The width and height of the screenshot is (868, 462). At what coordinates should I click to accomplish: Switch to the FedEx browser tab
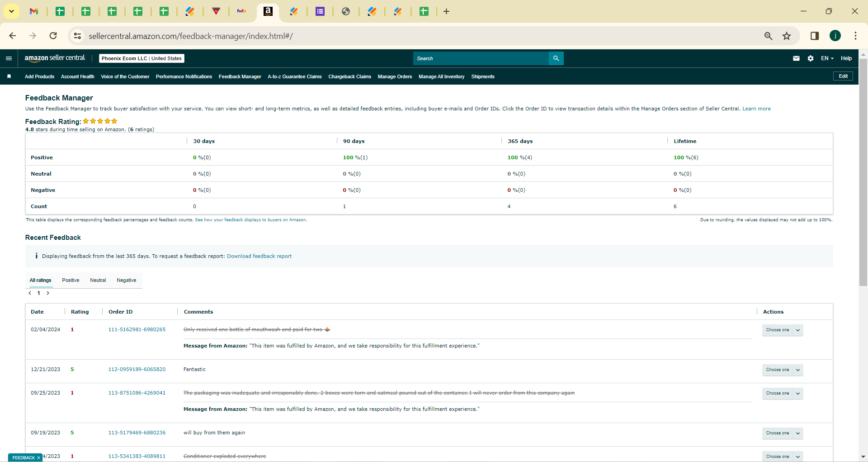(x=242, y=11)
